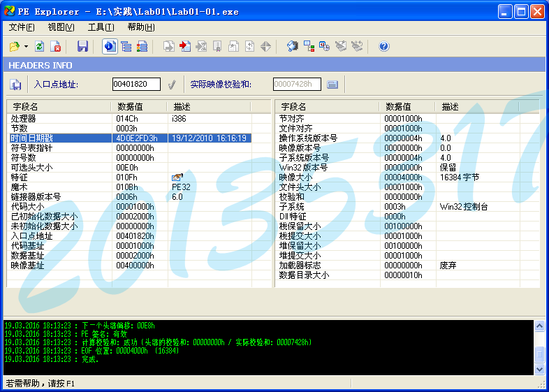Click the 数据值 column header in right table
Image resolution: width=549 pixels, height=392 pixels.
pyautogui.click(x=408, y=107)
